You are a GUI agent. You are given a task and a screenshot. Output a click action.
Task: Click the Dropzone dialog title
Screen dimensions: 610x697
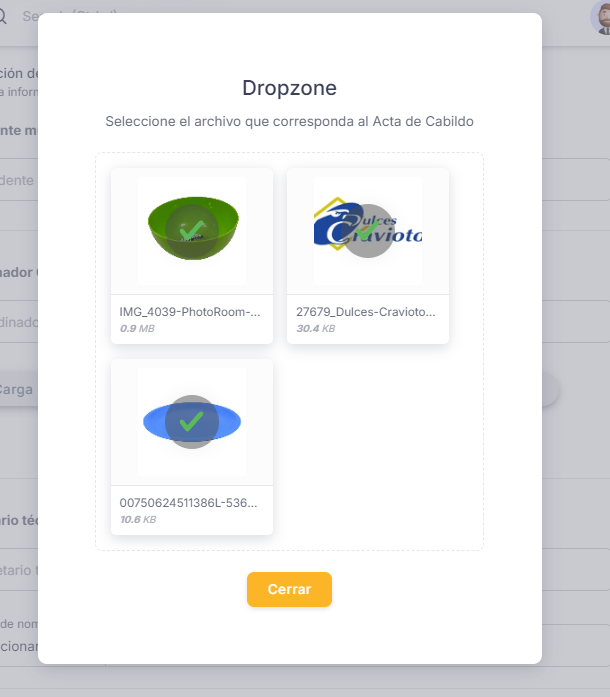(x=289, y=87)
